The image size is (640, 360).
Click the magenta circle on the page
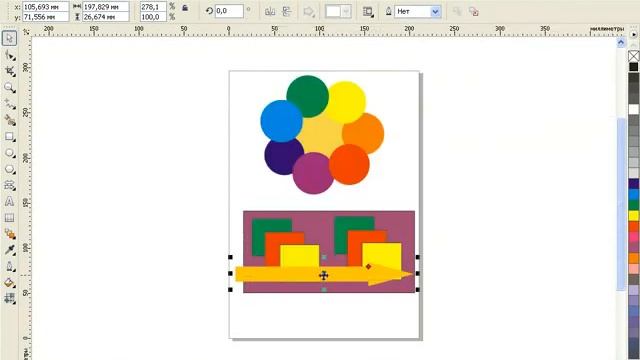click(x=313, y=174)
